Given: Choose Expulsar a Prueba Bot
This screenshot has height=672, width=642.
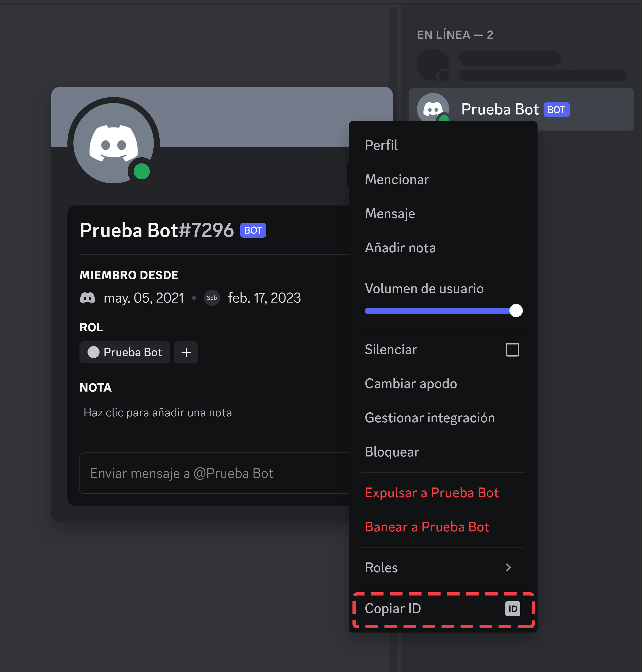Looking at the screenshot, I should 443,493.
